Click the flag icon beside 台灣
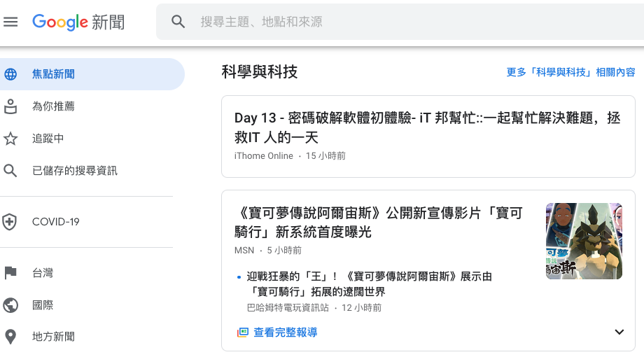The image size is (644, 357). 10,273
